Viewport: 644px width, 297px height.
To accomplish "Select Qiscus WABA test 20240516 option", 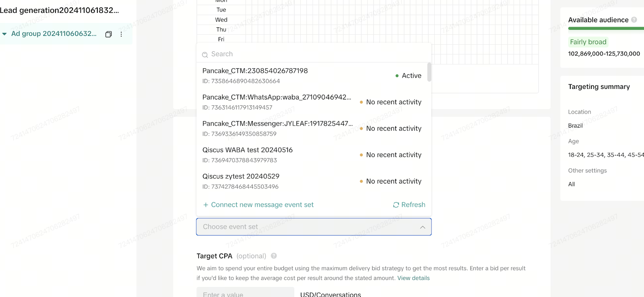I will 312,155.
